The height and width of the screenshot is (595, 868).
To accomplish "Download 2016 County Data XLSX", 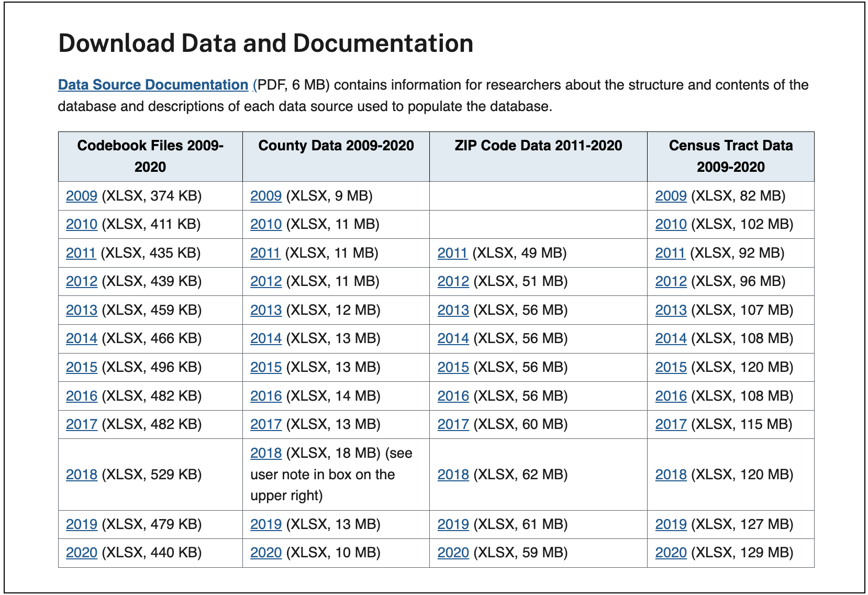I will tap(266, 396).
